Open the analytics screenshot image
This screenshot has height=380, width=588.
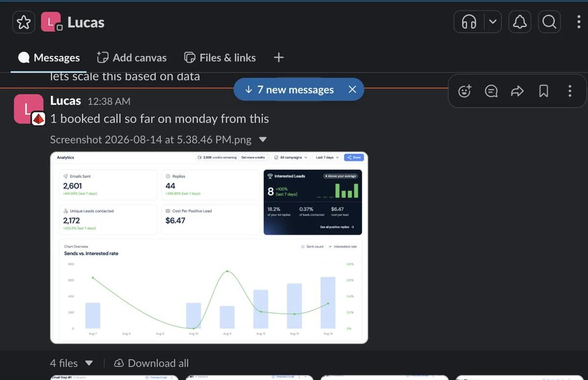pos(209,248)
